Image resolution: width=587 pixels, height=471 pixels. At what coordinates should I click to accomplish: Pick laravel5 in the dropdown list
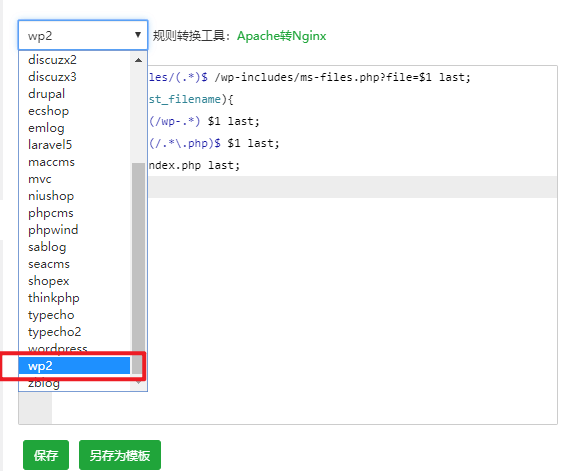tap(75, 145)
